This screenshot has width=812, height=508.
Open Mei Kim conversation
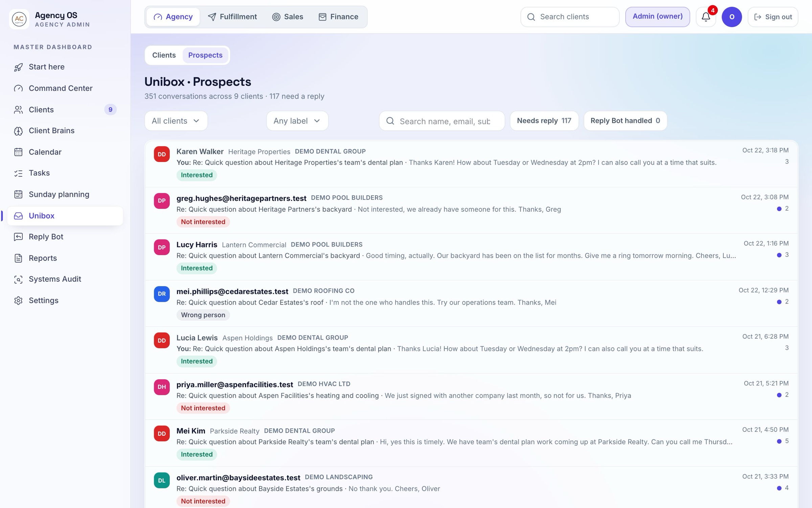(x=471, y=443)
